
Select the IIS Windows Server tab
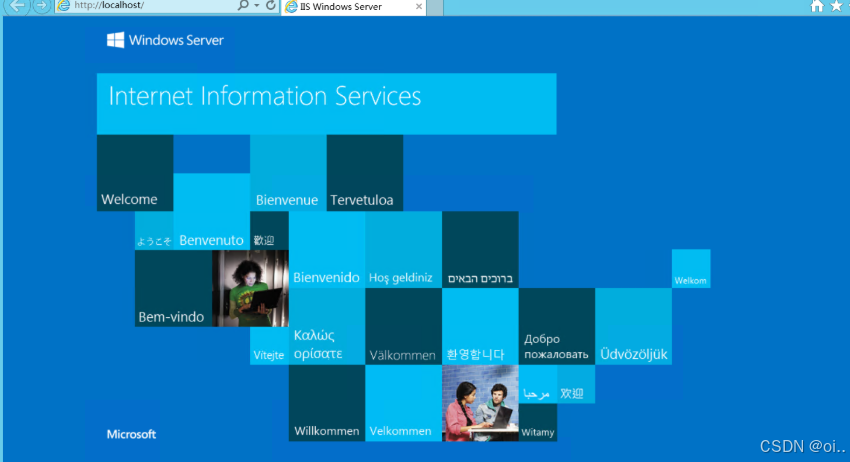pyautogui.click(x=352, y=7)
